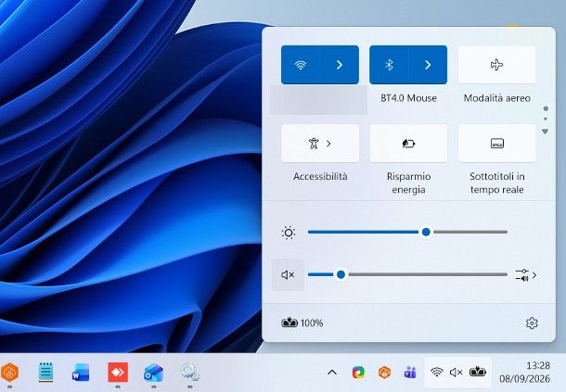Open Microsoft Teams tray icon
Screen dimensions: 566x392
[x=410, y=373]
